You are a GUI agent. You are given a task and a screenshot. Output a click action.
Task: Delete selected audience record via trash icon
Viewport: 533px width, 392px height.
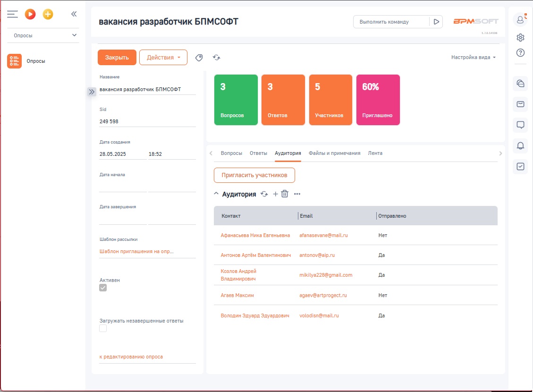pos(284,194)
